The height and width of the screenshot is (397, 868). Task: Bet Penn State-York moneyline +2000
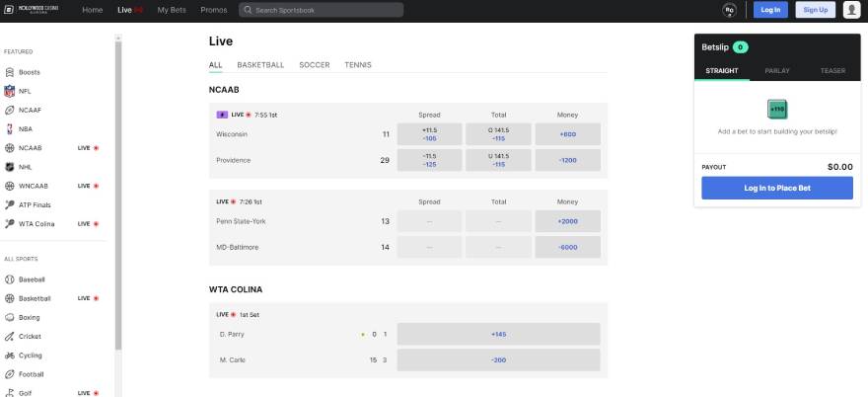click(567, 221)
